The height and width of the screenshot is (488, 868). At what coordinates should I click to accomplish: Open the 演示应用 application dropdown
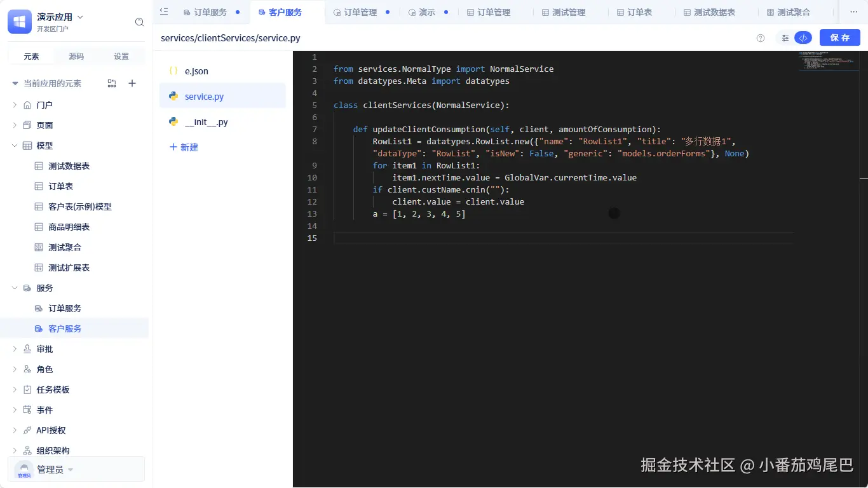coord(80,17)
